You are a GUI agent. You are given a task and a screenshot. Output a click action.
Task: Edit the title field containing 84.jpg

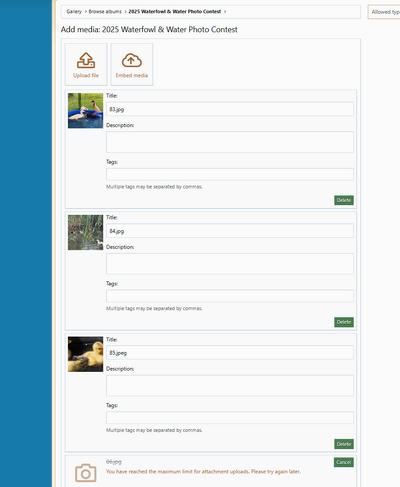coord(230,231)
